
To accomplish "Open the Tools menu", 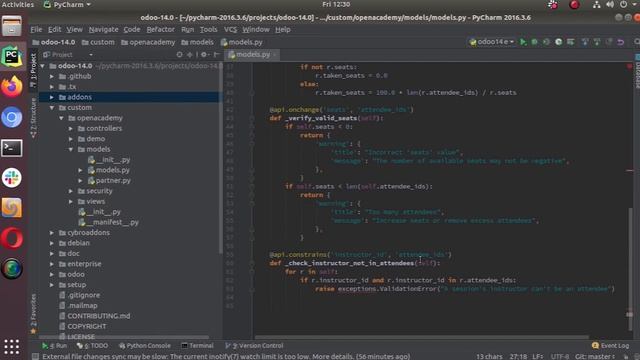I will [x=208, y=29].
